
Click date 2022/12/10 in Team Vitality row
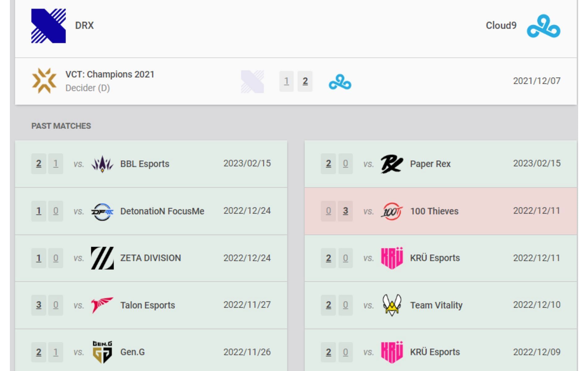[x=537, y=305]
